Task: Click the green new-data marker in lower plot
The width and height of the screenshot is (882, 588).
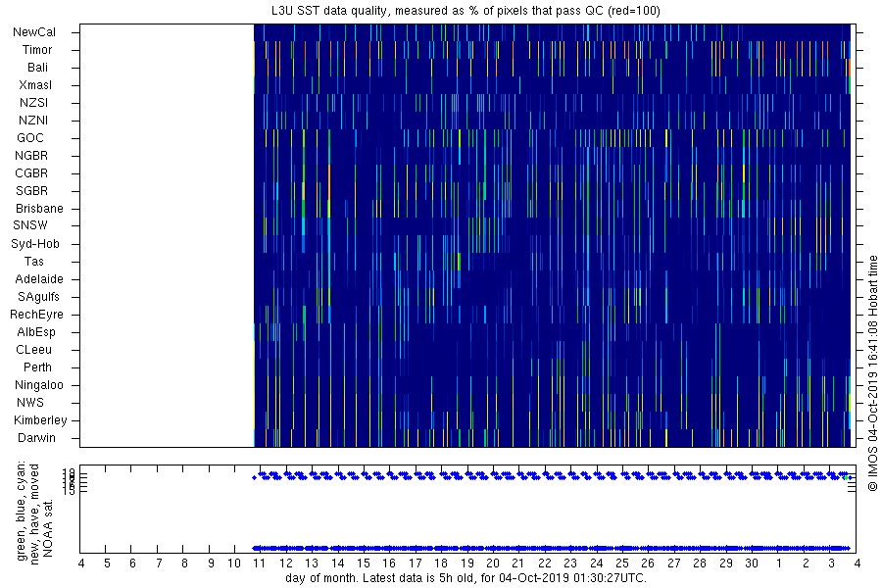Action: click(x=846, y=477)
